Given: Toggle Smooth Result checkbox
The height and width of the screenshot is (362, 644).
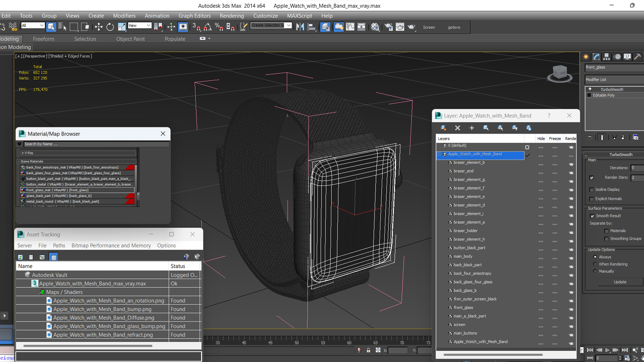Looking at the screenshot, I should (592, 216).
